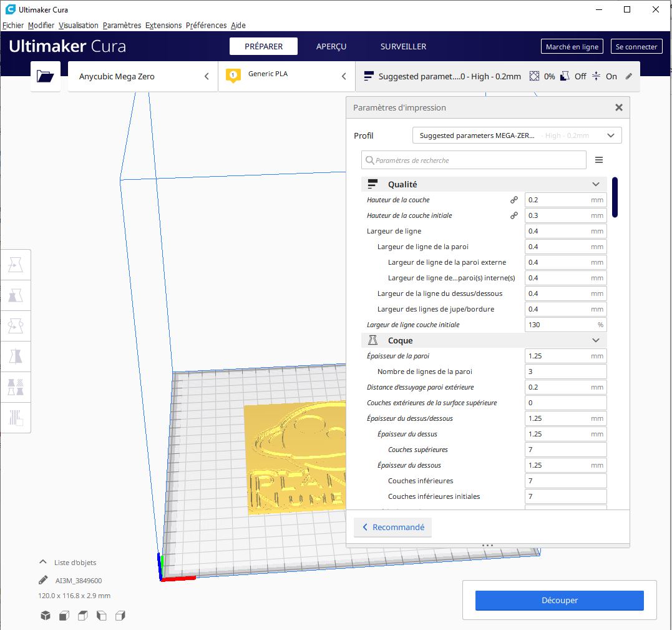
Task: Select the PRÉPARER tab
Action: pyautogui.click(x=263, y=46)
